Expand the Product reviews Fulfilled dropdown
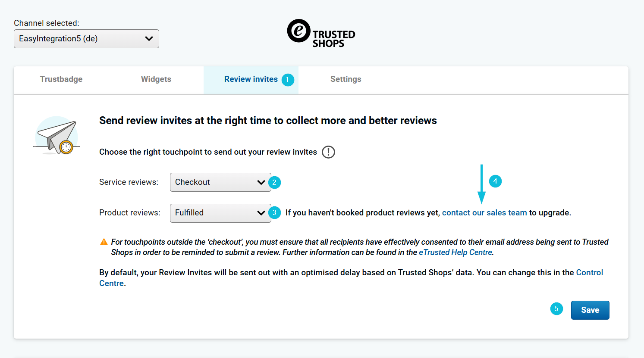Screen dimensions: 644x358 click(x=220, y=213)
